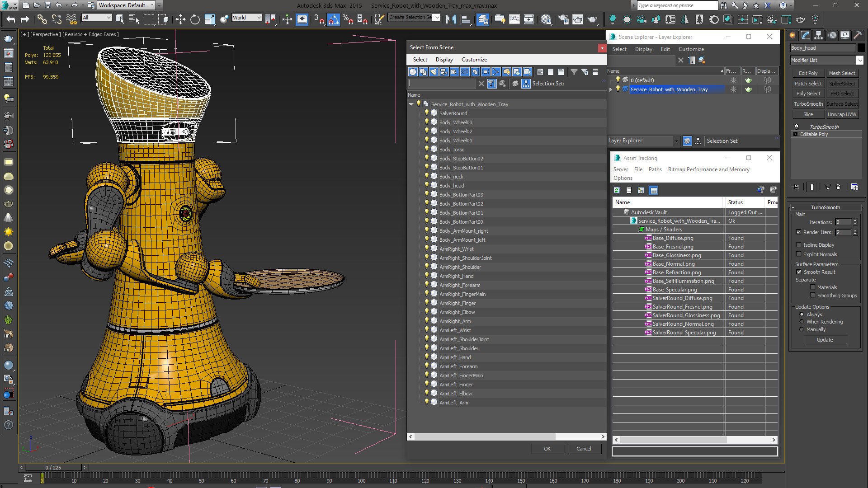The width and height of the screenshot is (868, 488).
Task: Click the Refresh icon in Asset Tracking
Action: (x=617, y=190)
